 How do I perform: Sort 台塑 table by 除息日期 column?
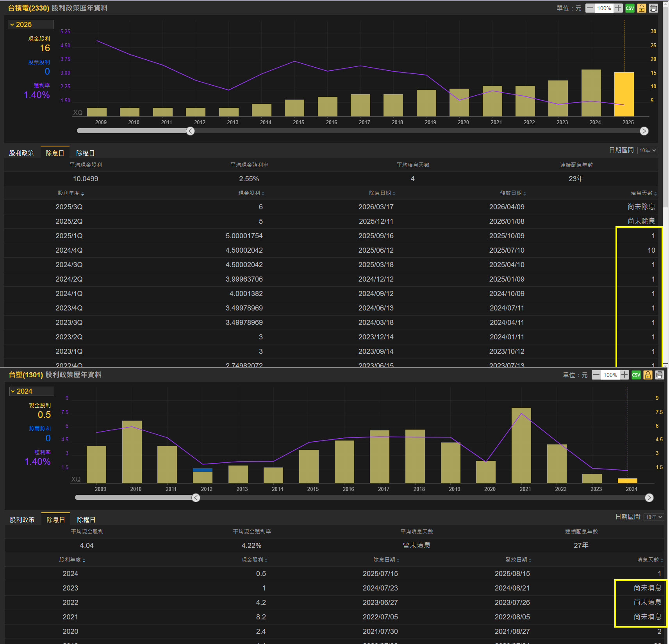pyautogui.click(x=386, y=560)
